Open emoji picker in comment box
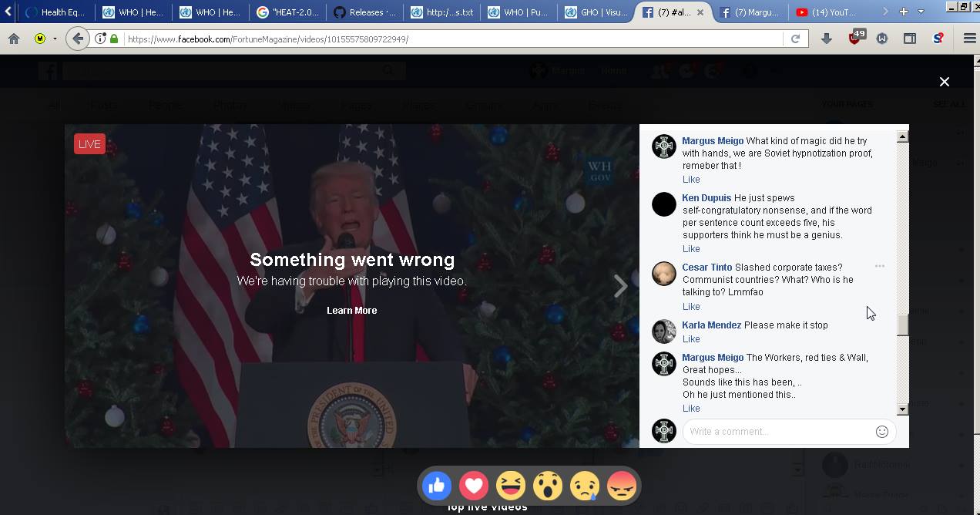Screen dimensions: 980x515 tap(882, 432)
